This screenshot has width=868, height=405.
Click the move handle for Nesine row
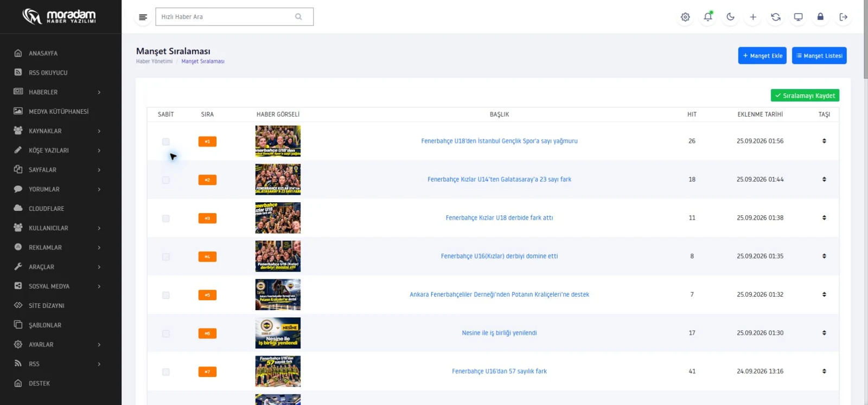pos(824,333)
